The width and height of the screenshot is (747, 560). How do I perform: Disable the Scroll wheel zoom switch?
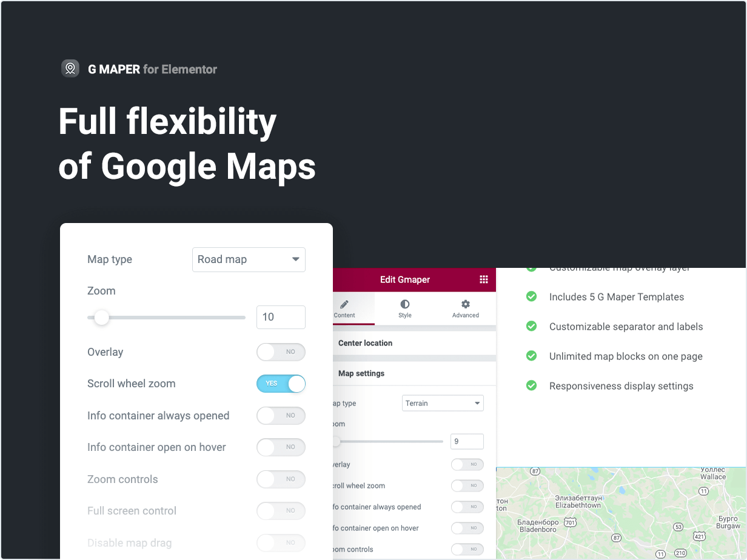point(281,384)
